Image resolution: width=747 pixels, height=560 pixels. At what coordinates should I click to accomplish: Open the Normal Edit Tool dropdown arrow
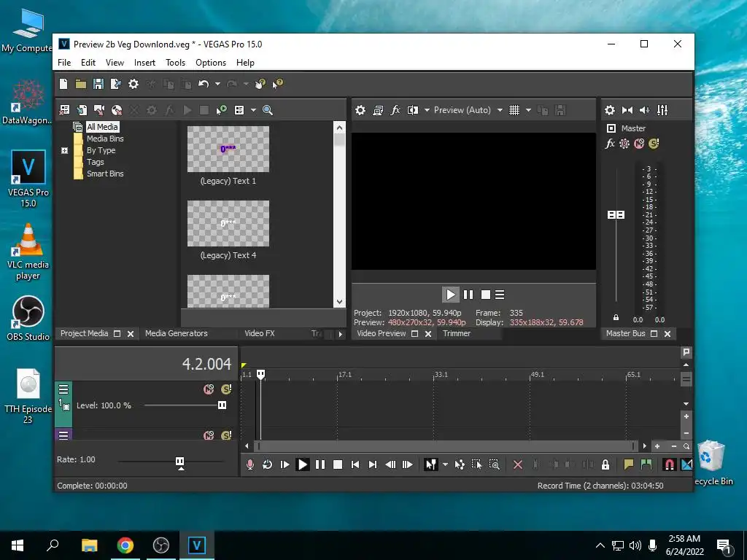tap(445, 464)
